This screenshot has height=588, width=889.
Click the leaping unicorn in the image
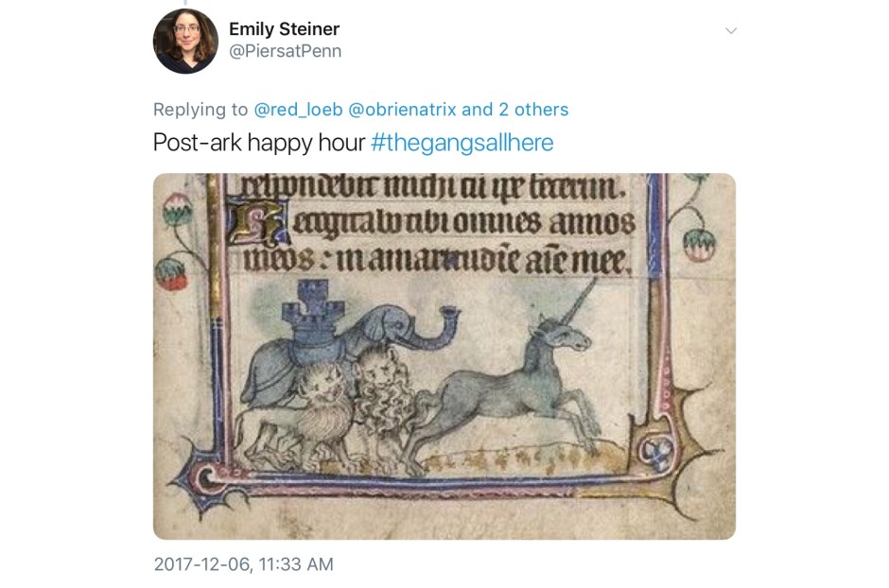point(505,385)
